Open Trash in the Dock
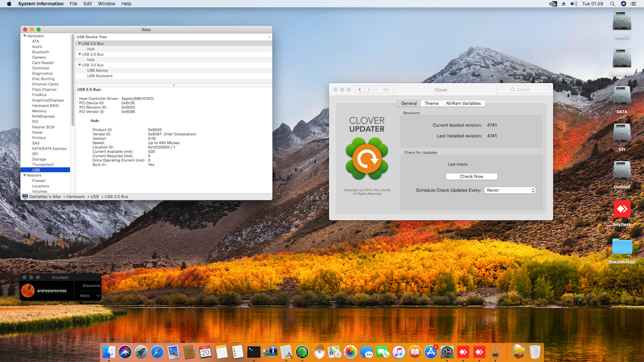This screenshot has height=362, width=644. [535, 352]
